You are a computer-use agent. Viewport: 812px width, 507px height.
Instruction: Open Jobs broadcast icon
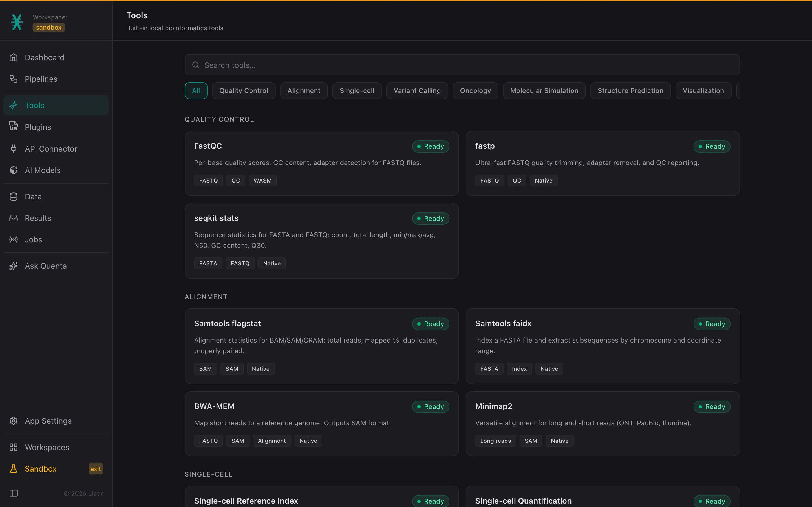coord(14,239)
